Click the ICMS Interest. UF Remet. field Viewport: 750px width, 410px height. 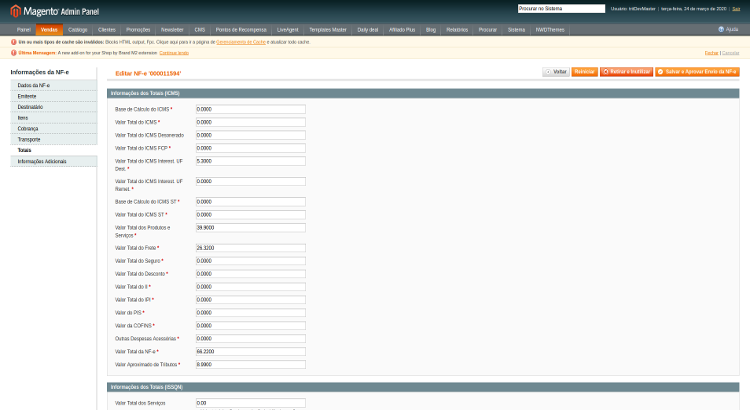(251, 181)
